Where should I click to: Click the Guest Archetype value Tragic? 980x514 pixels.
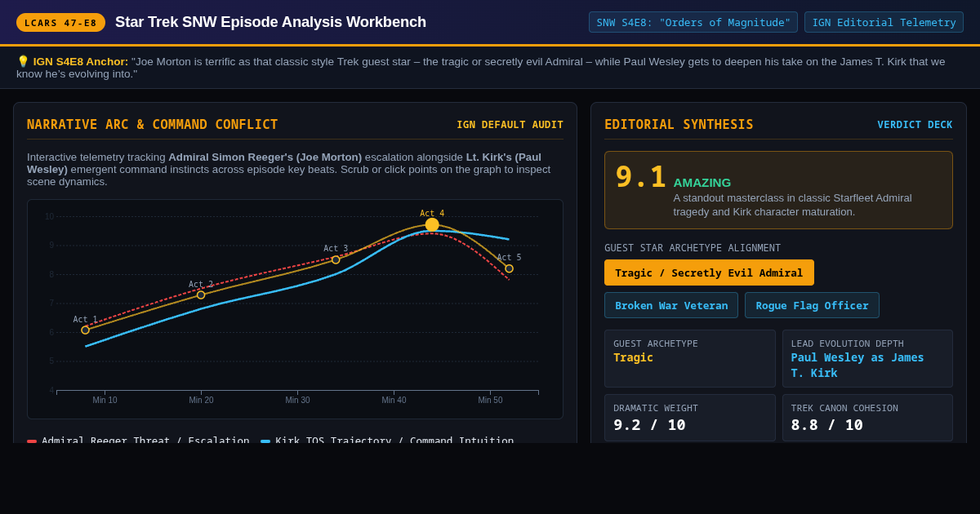634,357
